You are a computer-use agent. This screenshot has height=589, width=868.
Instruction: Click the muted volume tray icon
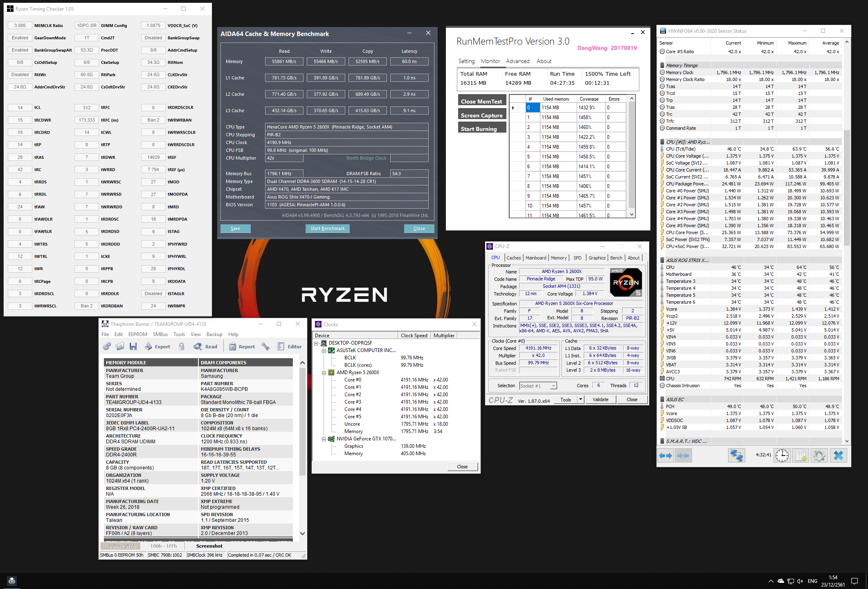tap(800, 581)
